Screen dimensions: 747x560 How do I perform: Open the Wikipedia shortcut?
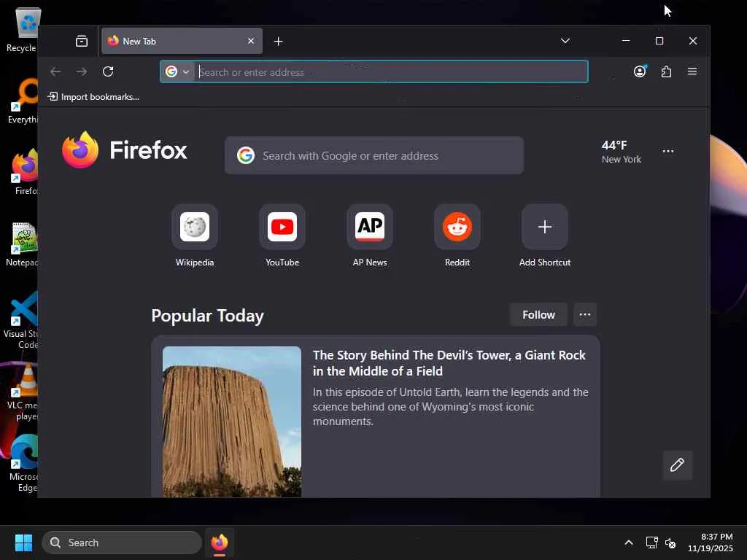point(194,236)
